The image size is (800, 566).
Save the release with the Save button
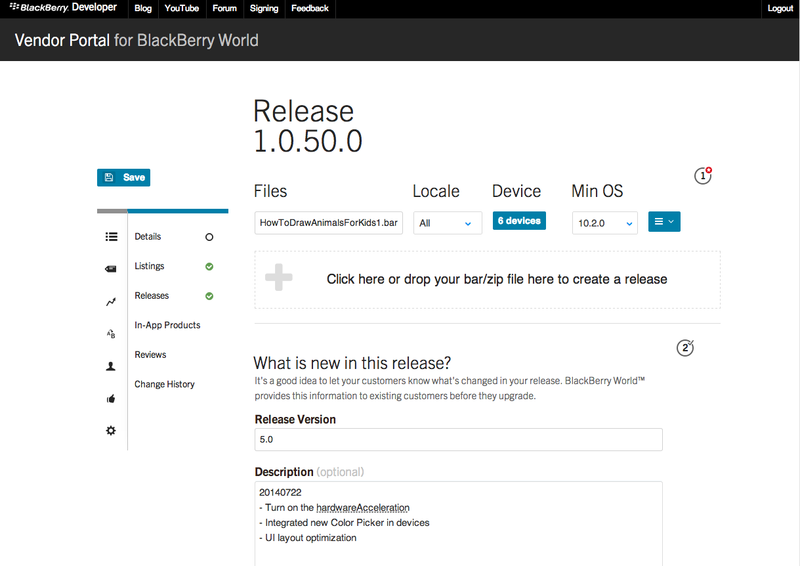[123, 177]
